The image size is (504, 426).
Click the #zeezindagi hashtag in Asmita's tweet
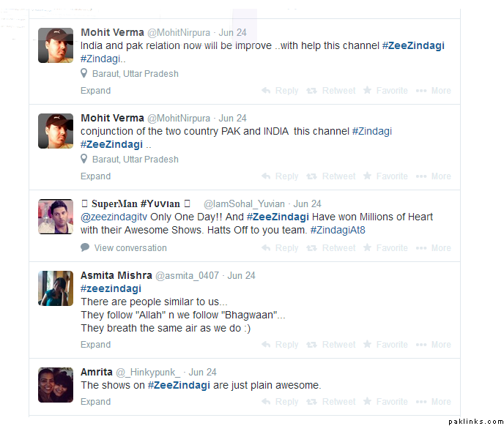coord(111,288)
